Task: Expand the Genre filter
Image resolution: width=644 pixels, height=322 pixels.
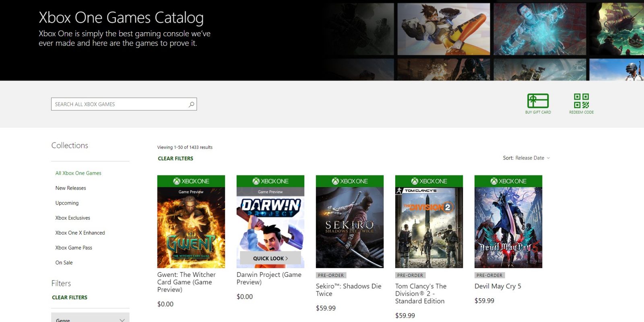Action: [x=90, y=318]
